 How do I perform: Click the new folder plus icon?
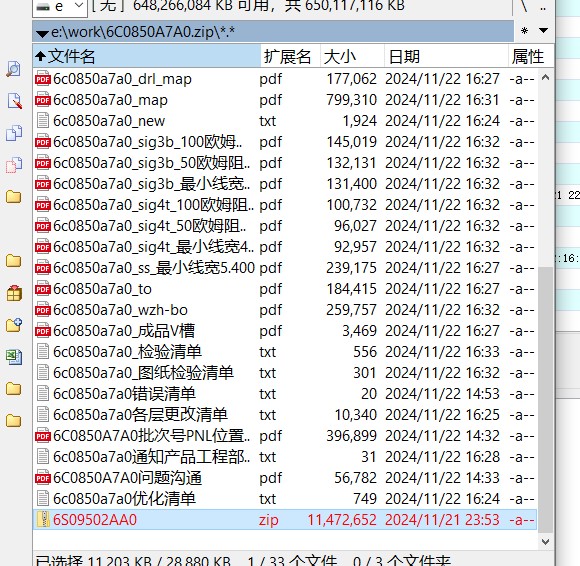[x=14, y=325]
